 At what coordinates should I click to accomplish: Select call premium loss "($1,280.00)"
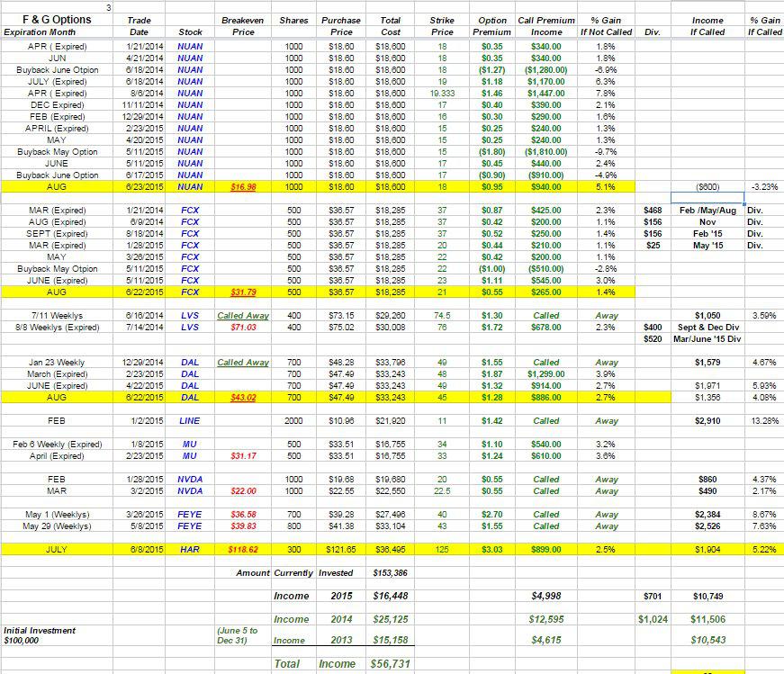click(546, 70)
